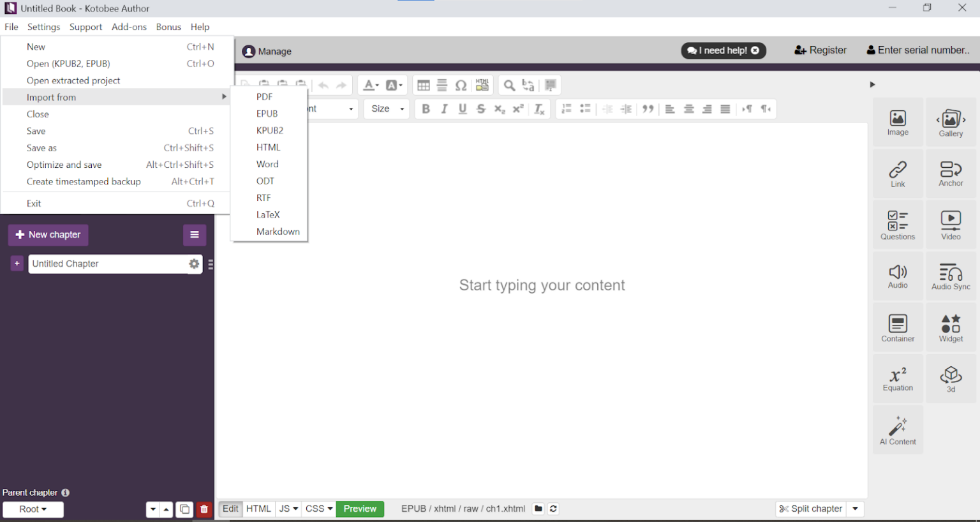980x522 pixels.
Task: Open the chapters hamburger menu
Action: pos(195,235)
